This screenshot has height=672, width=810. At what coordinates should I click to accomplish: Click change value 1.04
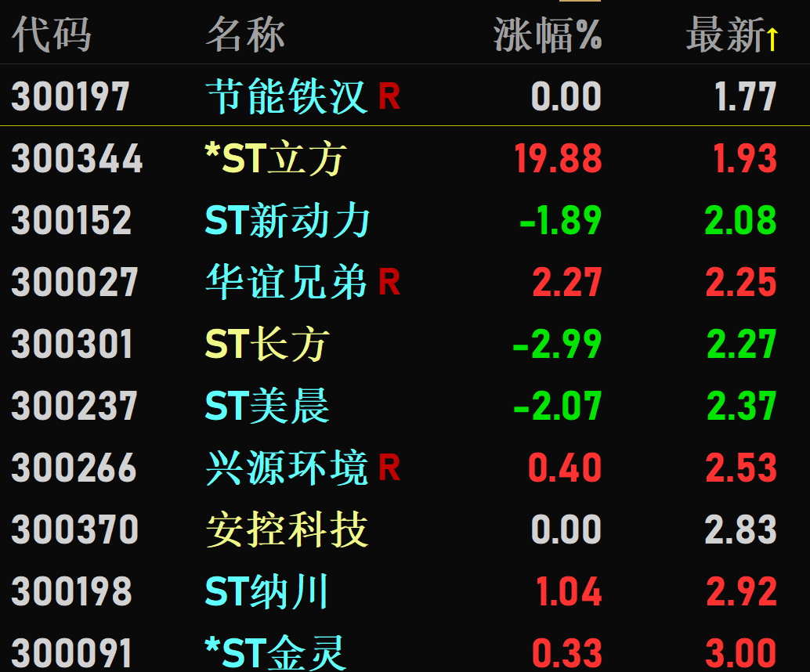click(569, 591)
